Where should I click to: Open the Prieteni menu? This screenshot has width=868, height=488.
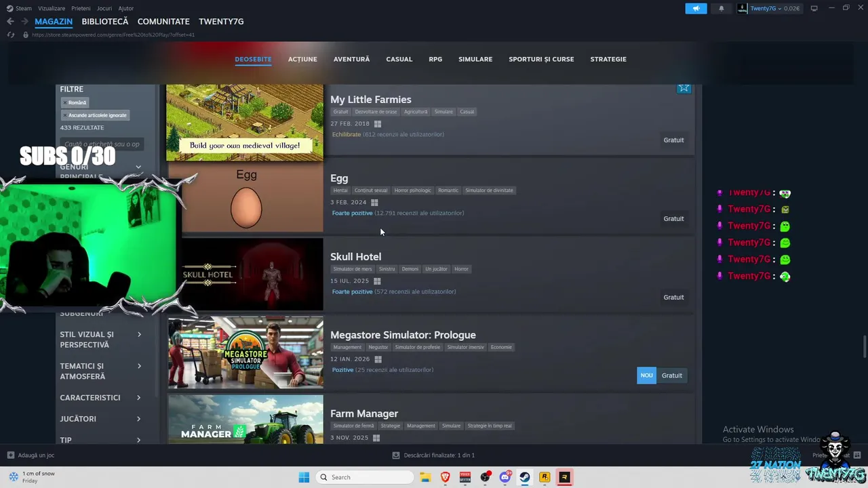81,8
